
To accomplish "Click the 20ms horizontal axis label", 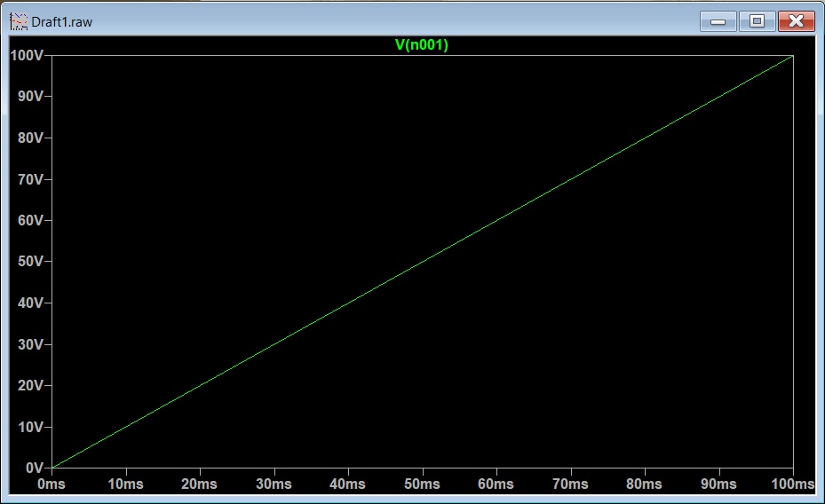I will (x=200, y=484).
